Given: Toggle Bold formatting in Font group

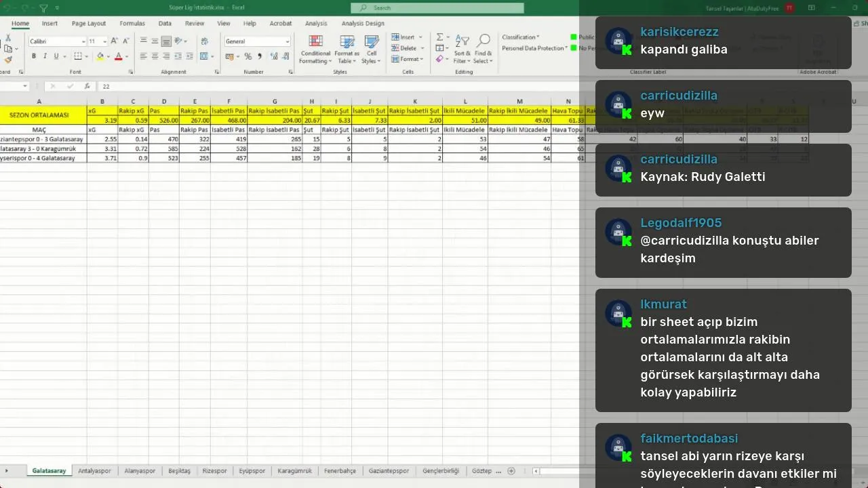Looking at the screenshot, I should [x=35, y=56].
